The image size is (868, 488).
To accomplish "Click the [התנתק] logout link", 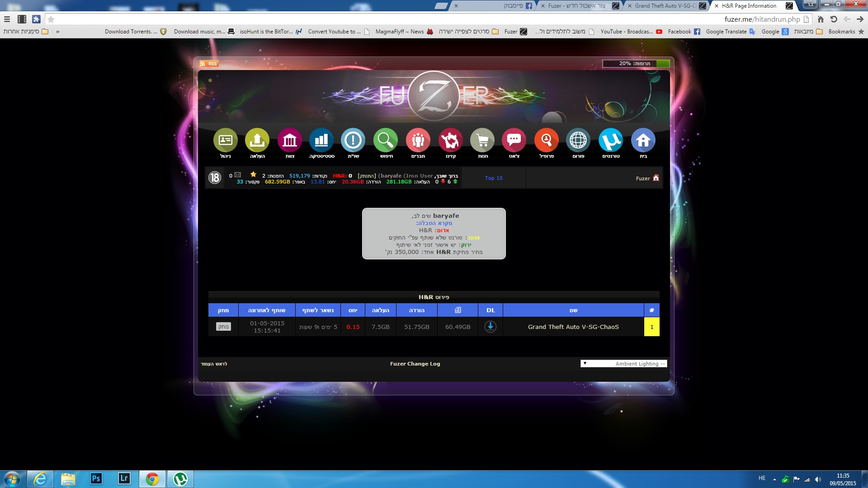I will (x=367, y=176).
